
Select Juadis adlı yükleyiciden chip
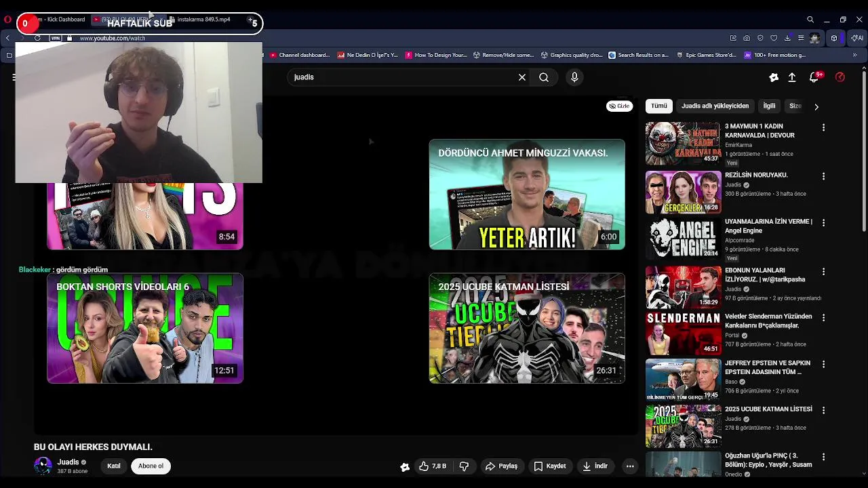pyautogui.click(x=715, y=106)
